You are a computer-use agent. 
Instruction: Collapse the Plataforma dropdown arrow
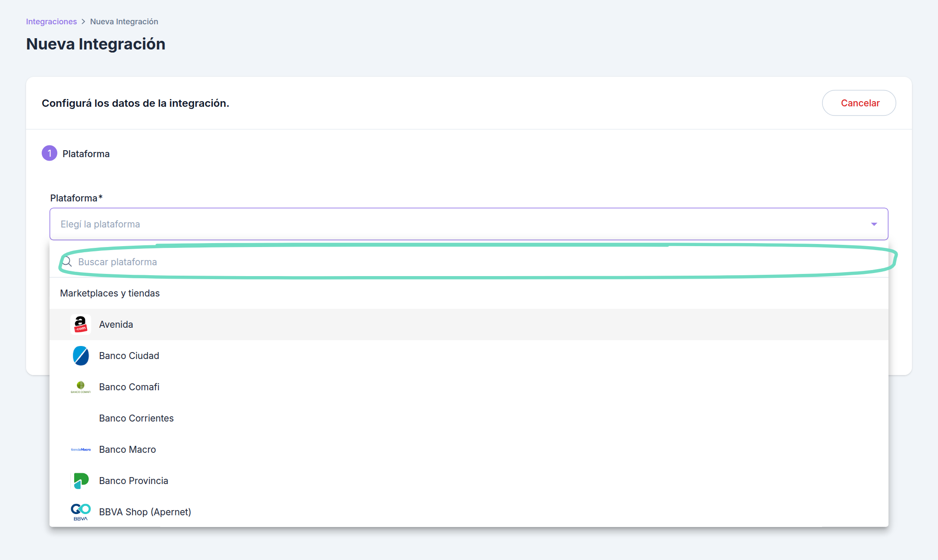(x=874, y=224)
